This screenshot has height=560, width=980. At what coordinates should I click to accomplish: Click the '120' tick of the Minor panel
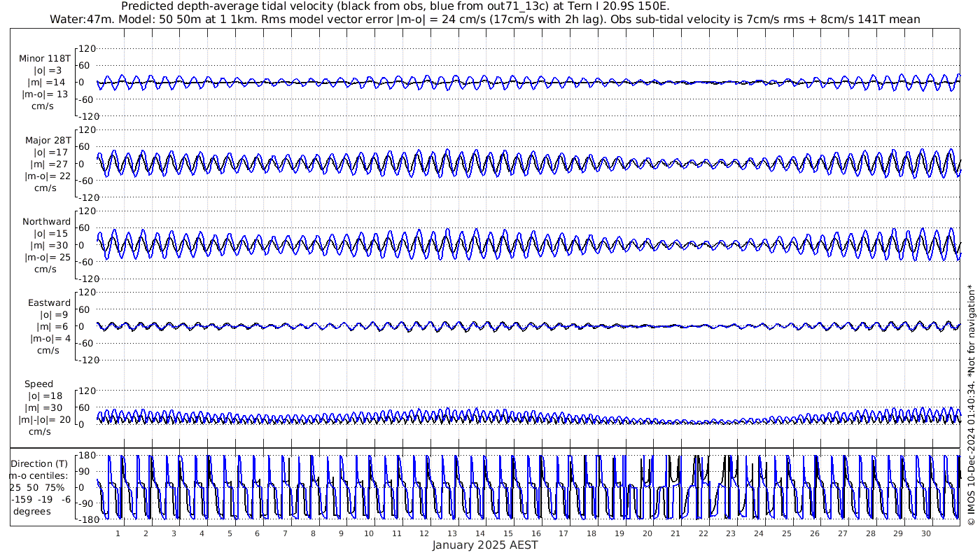pos(86,48)
